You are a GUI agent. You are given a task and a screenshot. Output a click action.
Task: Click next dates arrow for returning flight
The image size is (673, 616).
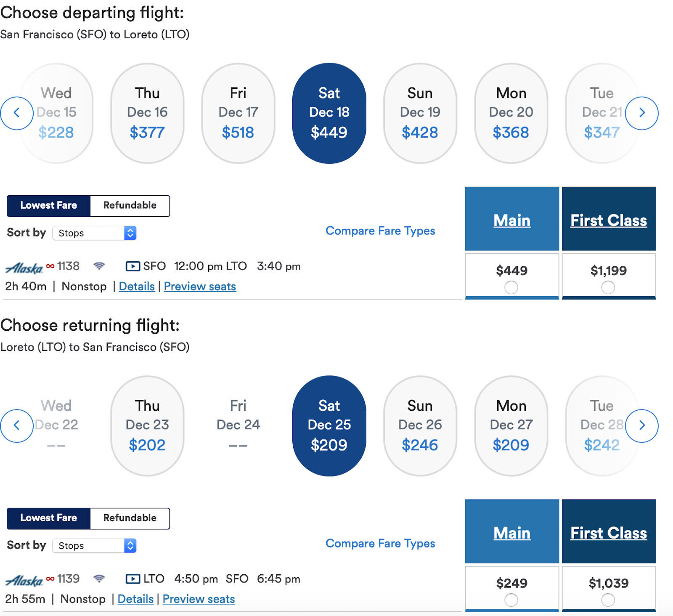pos(642,426)
